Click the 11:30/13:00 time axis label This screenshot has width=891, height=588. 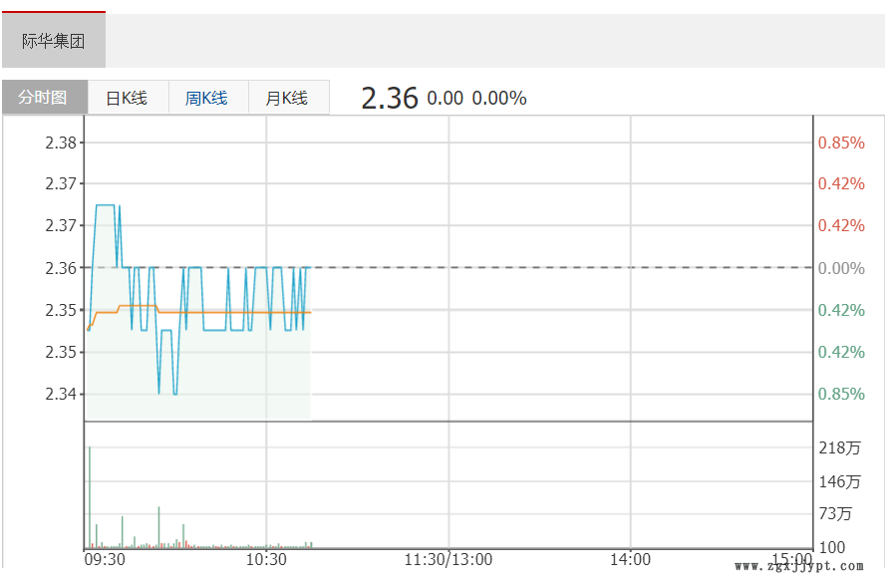tap(448, 559)
